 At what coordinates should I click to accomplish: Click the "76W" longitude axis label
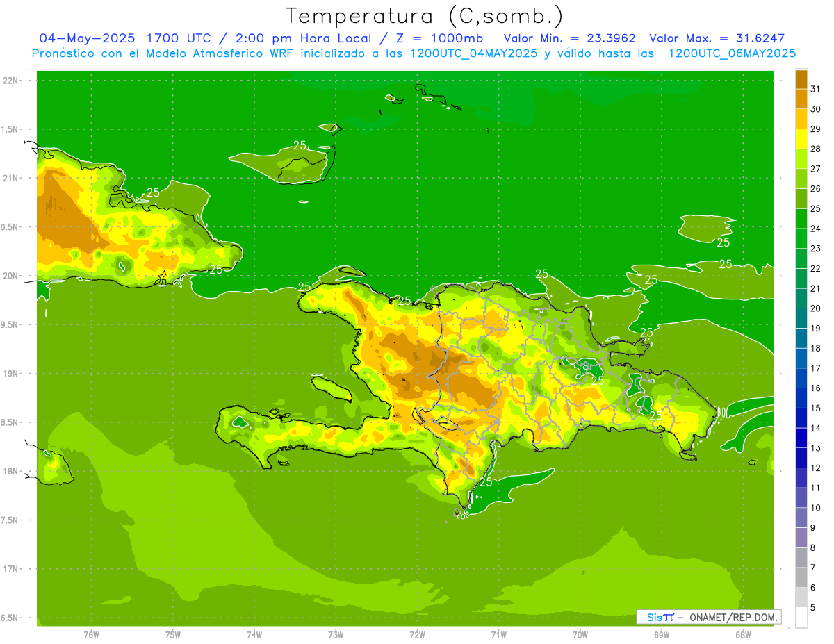point(91,635)
